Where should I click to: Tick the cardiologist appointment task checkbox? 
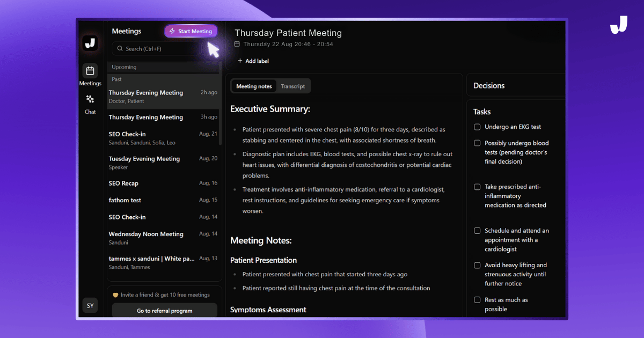tap(477, 231)
